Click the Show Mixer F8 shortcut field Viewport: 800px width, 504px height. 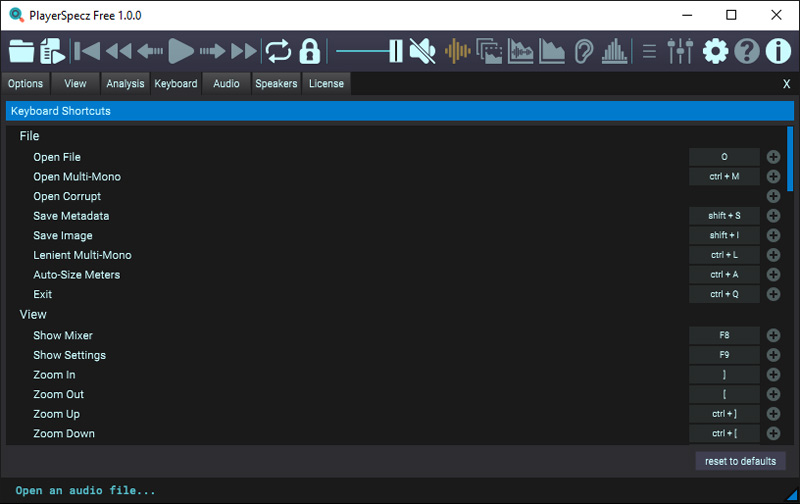[x=724, y=336]
